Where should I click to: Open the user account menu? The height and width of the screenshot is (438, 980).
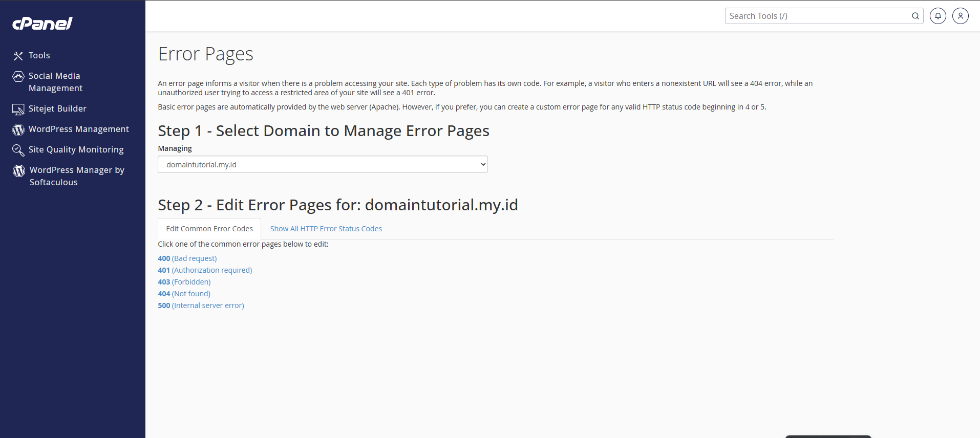[x=961, y=16]
